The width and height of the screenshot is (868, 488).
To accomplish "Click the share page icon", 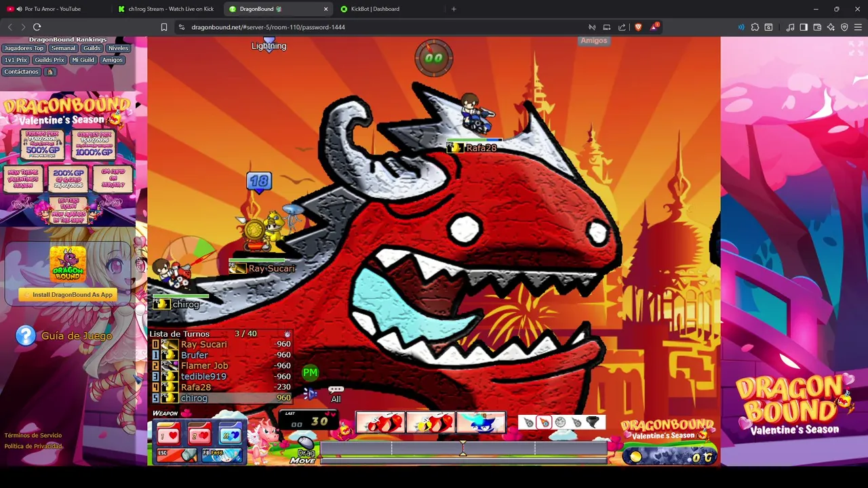I will pos(622,27).
